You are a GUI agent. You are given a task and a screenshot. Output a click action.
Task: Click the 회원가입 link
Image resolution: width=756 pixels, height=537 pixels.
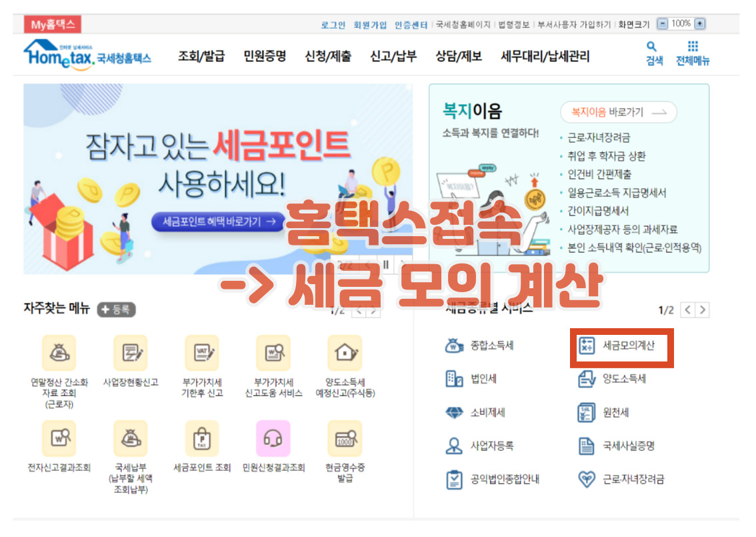pyautogui.click(x=370, y=25)
